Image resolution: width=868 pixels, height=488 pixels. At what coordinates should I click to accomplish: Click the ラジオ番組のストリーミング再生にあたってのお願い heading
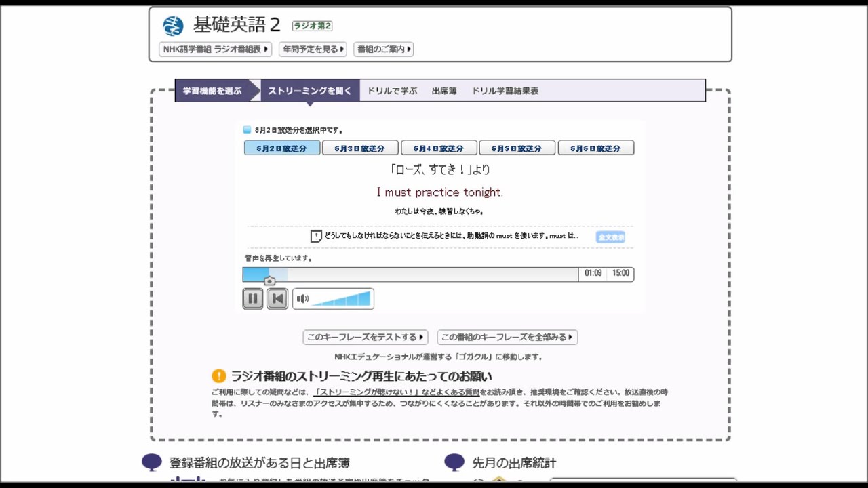pos(361,376)
